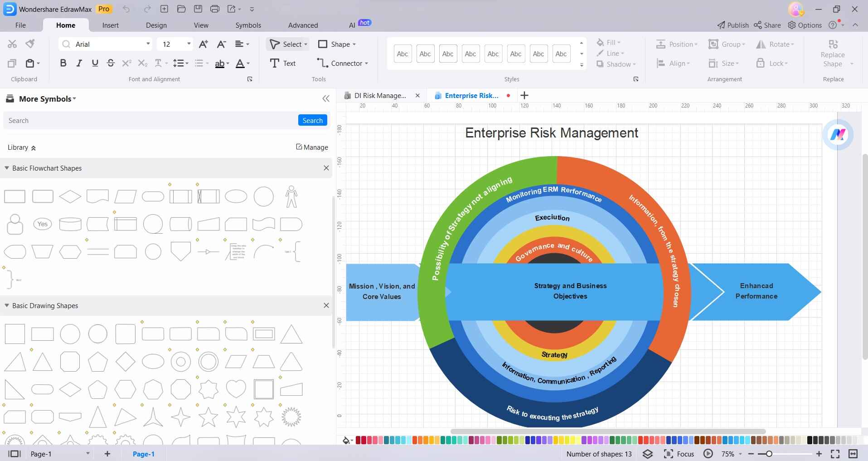Click the Focus mode icon
The height and width of the screenshot is (461, 868).
[668, 454]
